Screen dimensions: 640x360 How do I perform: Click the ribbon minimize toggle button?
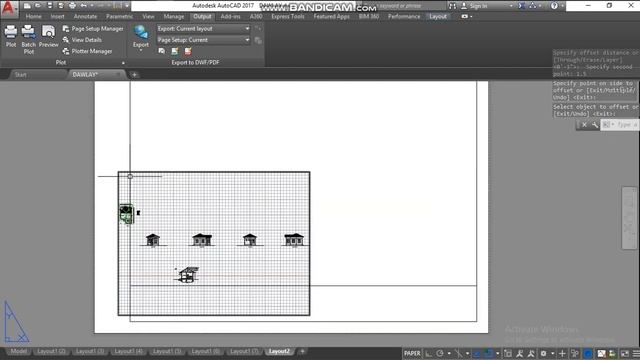pyautogui.click(x=465, y=17)
